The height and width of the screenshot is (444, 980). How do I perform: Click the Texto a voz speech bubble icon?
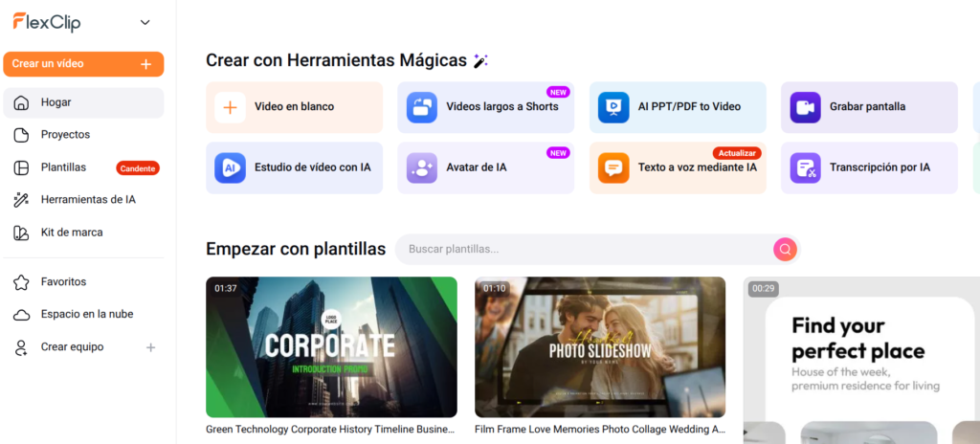pyautogui.click(x=613, y=168)
